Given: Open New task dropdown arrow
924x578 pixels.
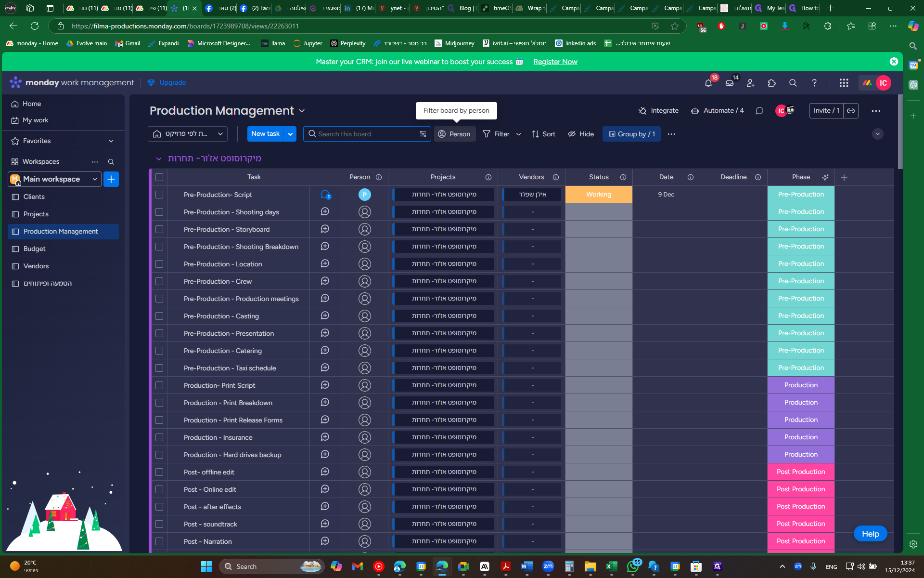Looking at the screenshot, I should click(290, 134).
